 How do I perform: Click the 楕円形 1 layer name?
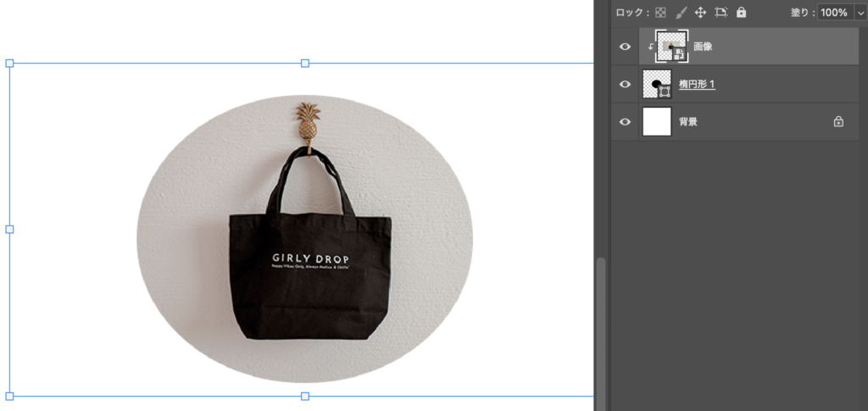coord(697,84)
